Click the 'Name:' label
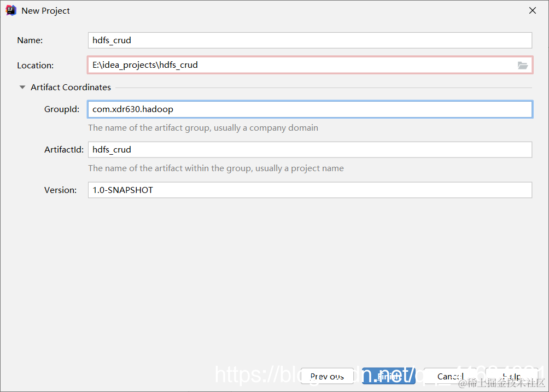Image resolution: width=549 pixels, height=392 pixels. (x=30, y=40)
